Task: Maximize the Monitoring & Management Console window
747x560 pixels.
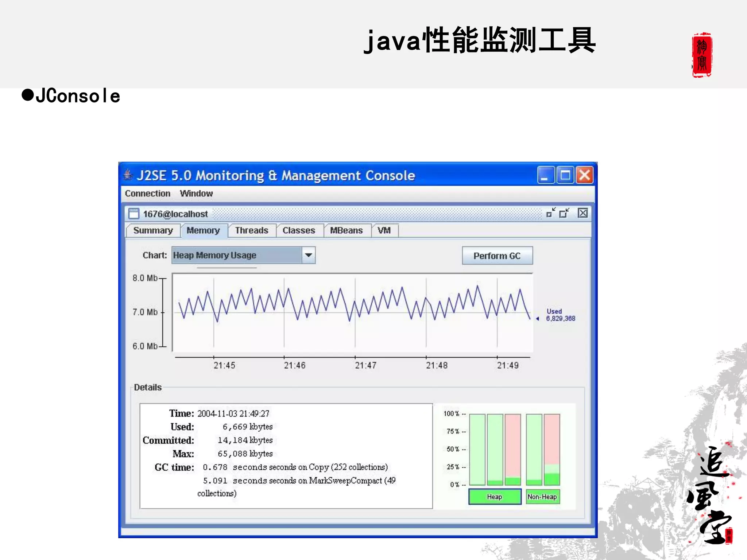Action: coord(565,175)
